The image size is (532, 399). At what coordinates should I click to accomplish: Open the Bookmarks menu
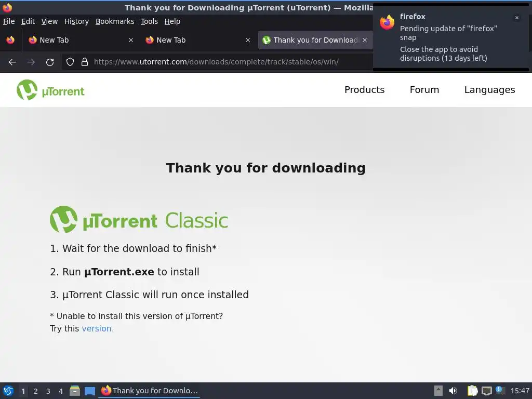point(115,21)
